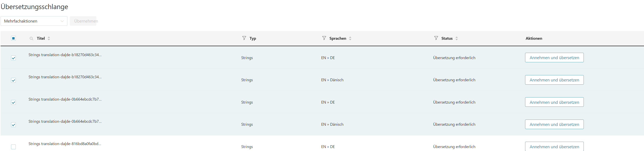644x151 pixels.
Task: Click the search icon beside Titel
Action: pyautogui.click(x=32, y=39)
